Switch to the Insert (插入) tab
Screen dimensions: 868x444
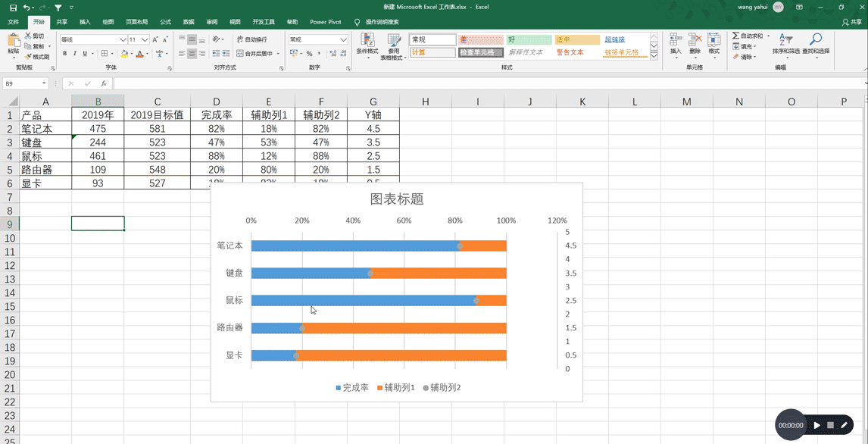click(x=86, y=22)
